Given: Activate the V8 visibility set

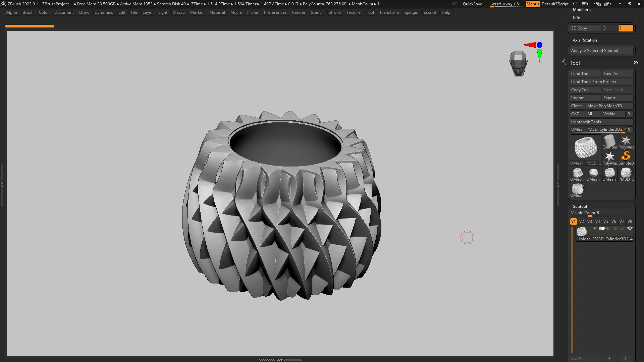Looking at the screenshot, I should pos(630,222).
